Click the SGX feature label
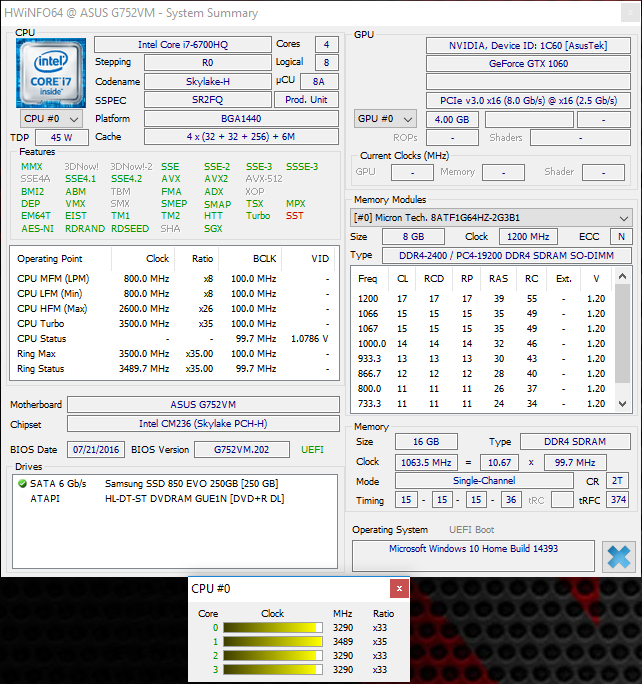Viewport: 642px width, 684px height. point(213,229)
